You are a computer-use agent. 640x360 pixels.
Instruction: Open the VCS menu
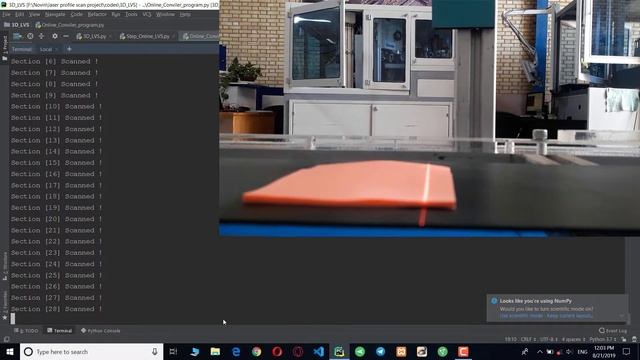pyautogui.click(x=147, y=14)
